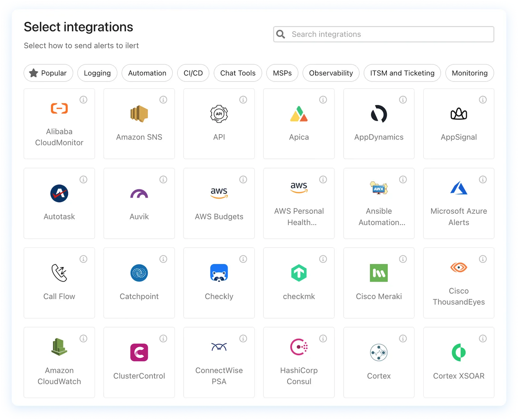Choose the Amazon CloudWatch logo icon
The image size is (518, 420).
click(x=59, y=347)
